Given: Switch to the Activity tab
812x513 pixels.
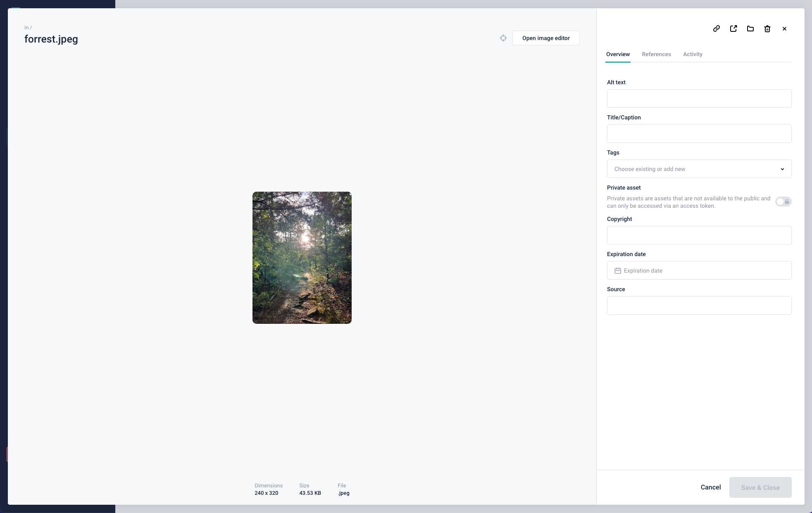Looking at the screenshot, I should point(693,54).
